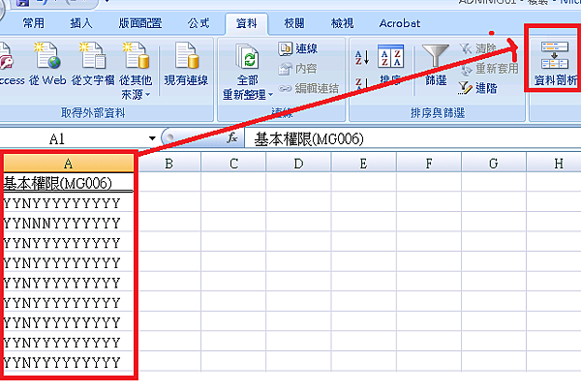This screenshot has width=581, height=392.
Task: Open the Review (校閱) tab
Action: click(x=294, y=23)
